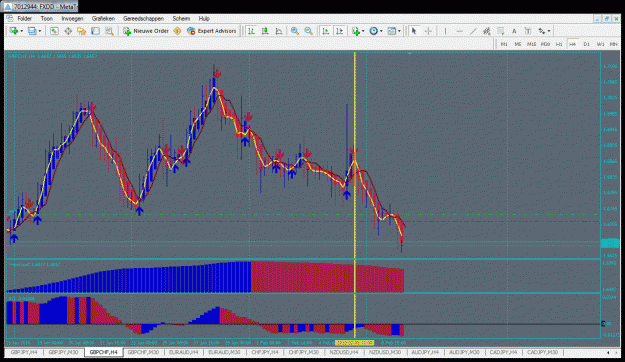Toggle Auto Scroll chart icon
The height and width of the screenshot is (362, 625).
tap(326, 31)
